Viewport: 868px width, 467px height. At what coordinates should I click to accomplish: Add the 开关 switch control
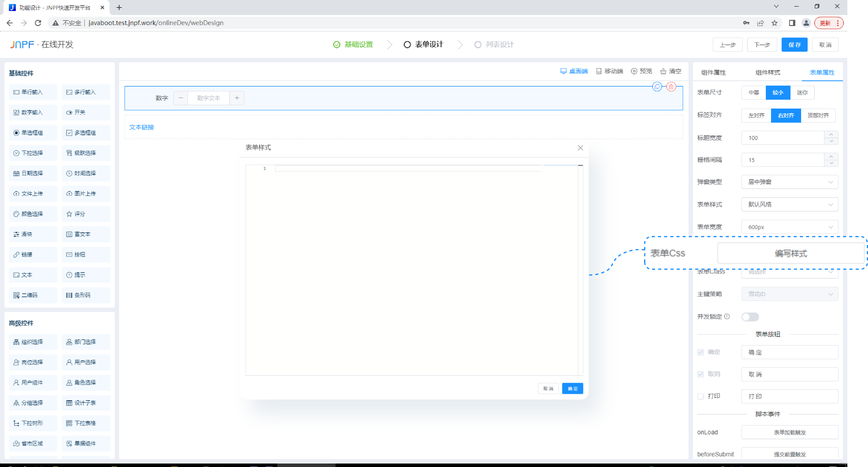tap(86, 113)
